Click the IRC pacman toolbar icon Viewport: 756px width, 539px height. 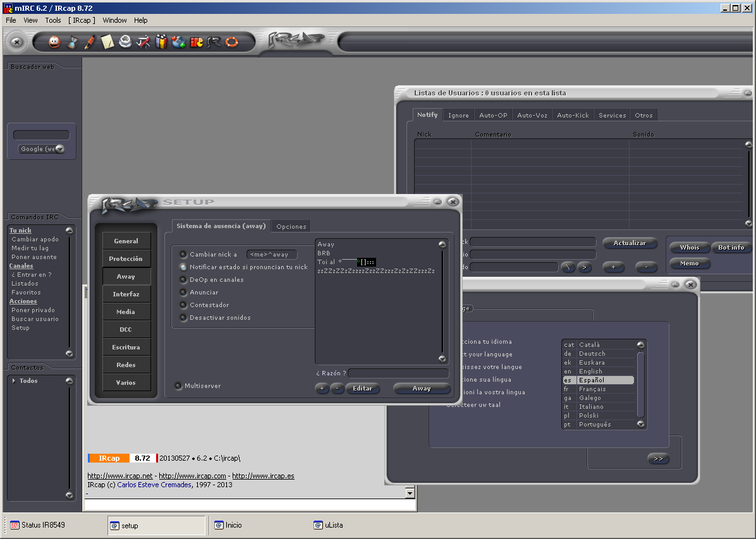(197, 42)
